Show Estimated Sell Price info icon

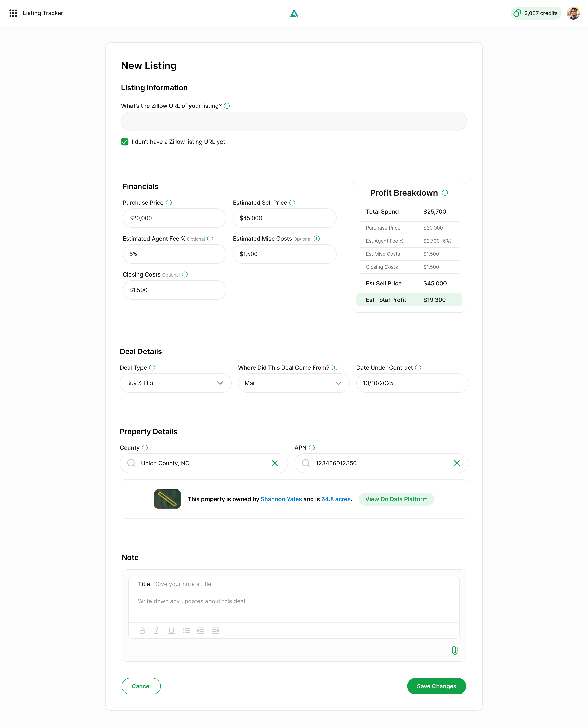(x=292, y=203)
